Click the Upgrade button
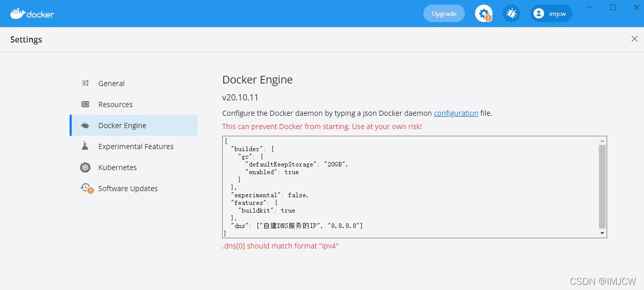The width and height of the screenshot is (644, 290). point(444,14)
